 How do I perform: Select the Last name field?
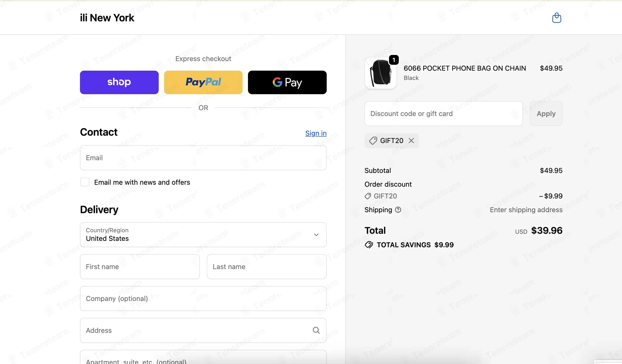(x=267, y=267)
